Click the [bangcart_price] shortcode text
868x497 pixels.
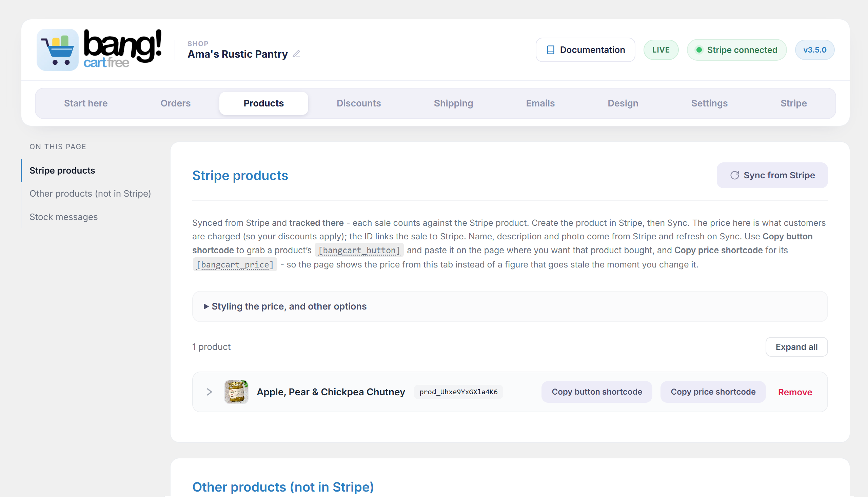(235, 264)
